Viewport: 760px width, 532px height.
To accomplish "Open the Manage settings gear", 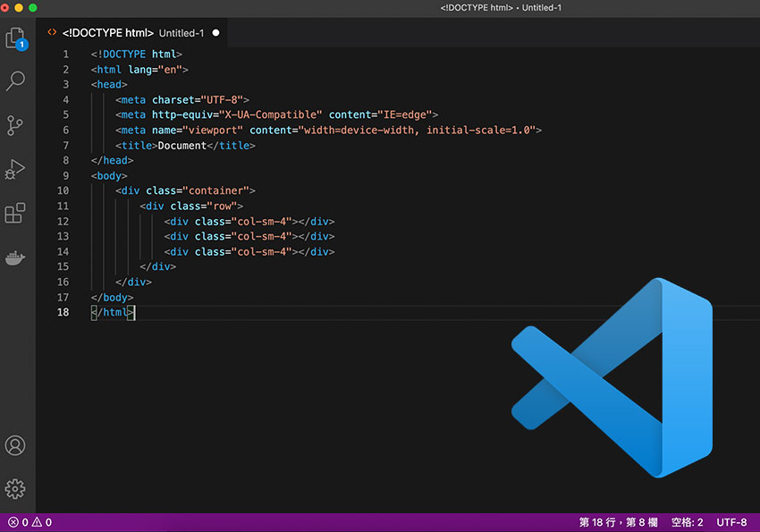I will [15, 488].
